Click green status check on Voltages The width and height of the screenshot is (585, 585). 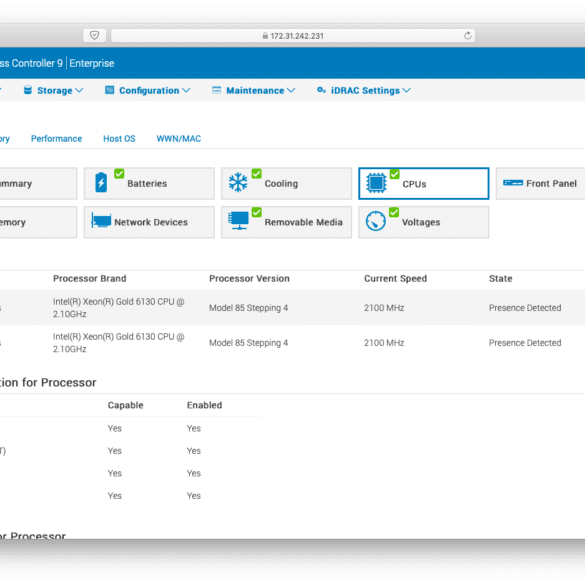coord(394,212)
